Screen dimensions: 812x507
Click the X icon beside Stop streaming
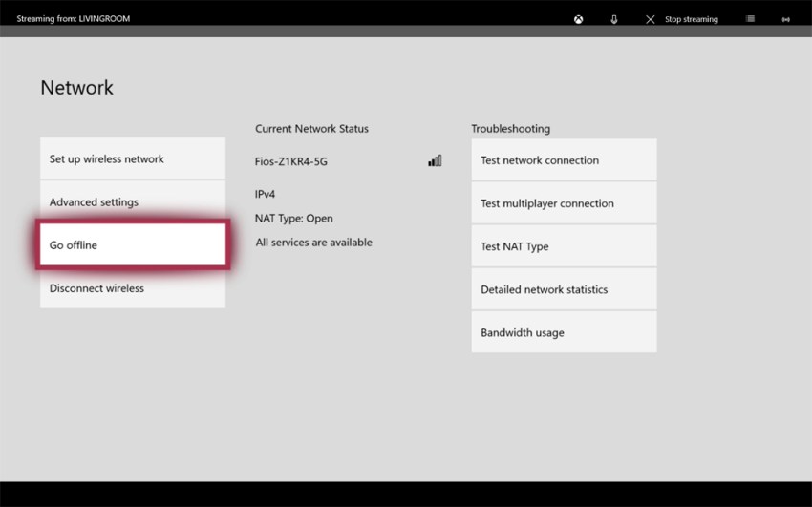click(x=651, y=19)
